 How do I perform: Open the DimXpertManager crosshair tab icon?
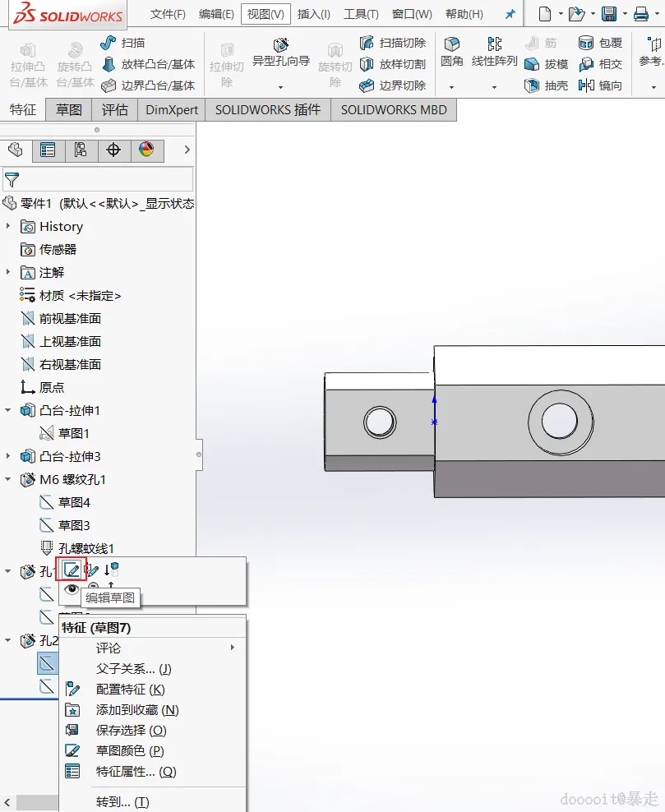pos(113,150)
